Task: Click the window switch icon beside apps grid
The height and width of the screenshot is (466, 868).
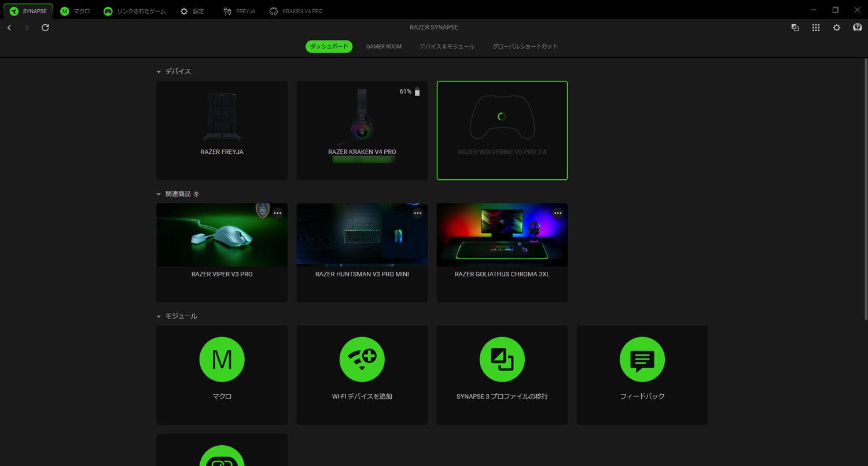Action: coord(795,28)
